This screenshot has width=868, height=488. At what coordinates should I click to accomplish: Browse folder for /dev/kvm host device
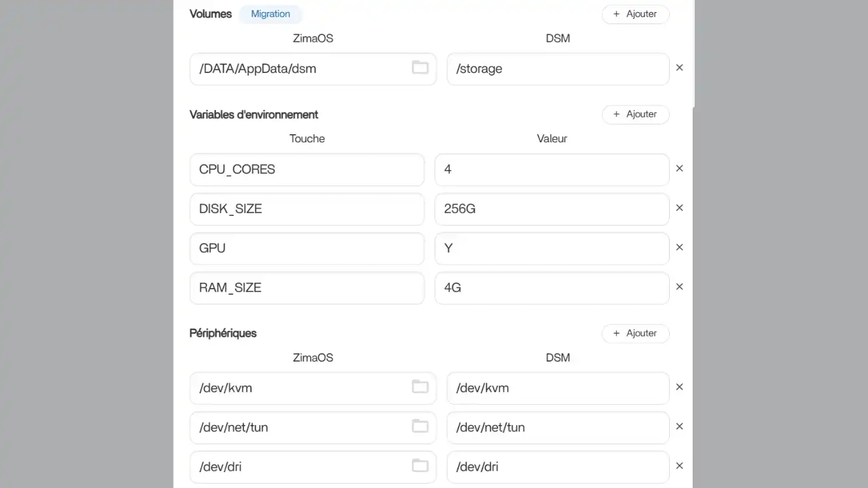click(x=420, y=386)
